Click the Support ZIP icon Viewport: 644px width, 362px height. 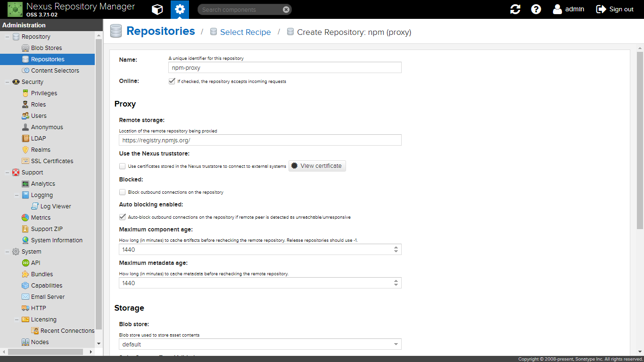pos(25,229)
